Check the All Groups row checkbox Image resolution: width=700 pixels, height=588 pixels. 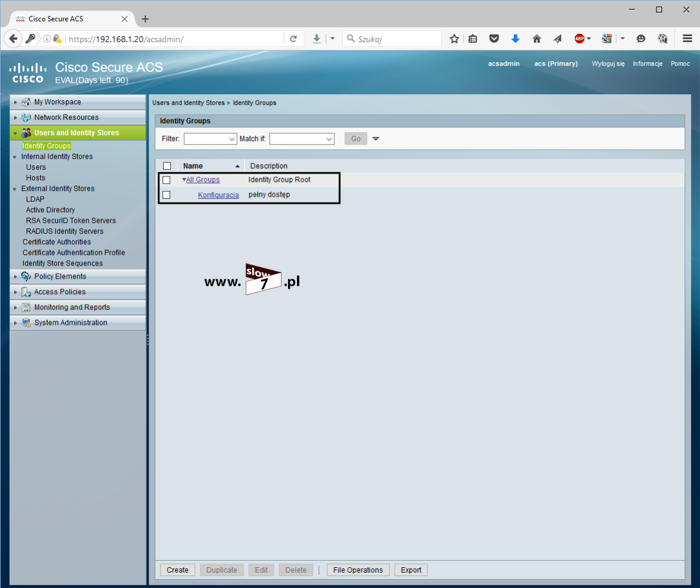167,180
